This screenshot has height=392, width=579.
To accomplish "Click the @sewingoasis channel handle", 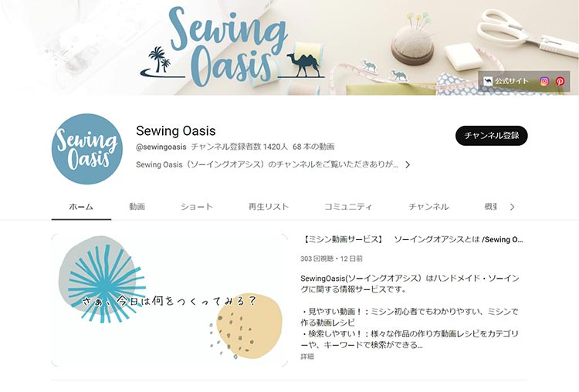I will point(161,147).
